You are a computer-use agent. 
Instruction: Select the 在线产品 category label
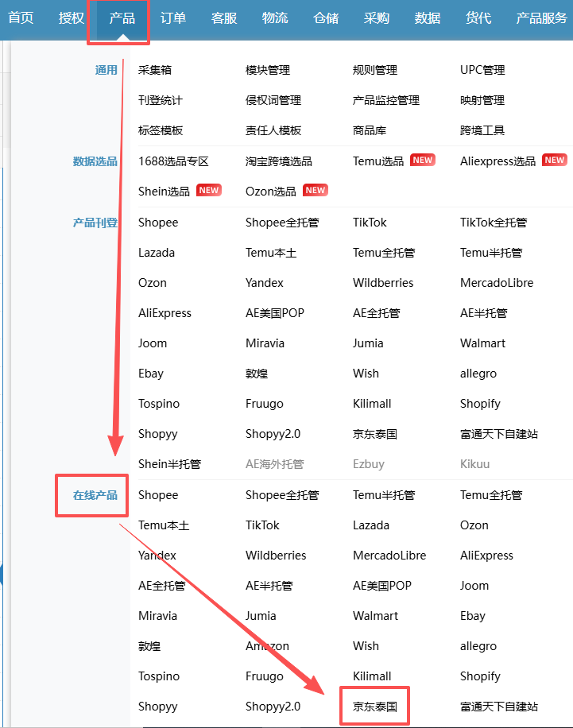[x=95, y=495]
